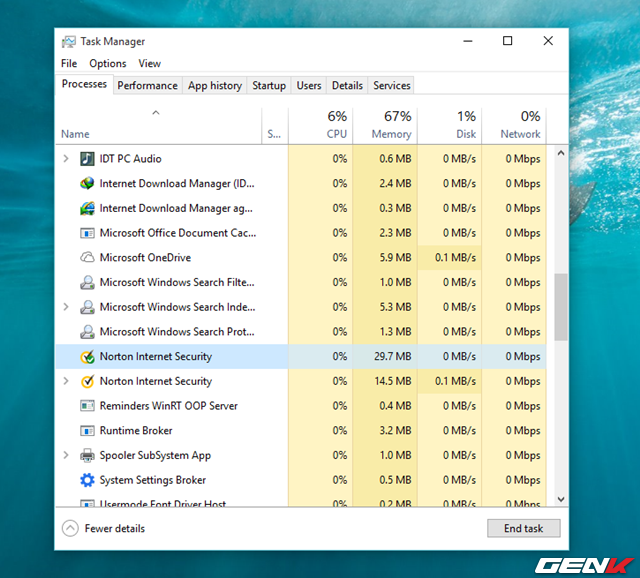Click the IDT PC Audio process icon

coord(87,158)
